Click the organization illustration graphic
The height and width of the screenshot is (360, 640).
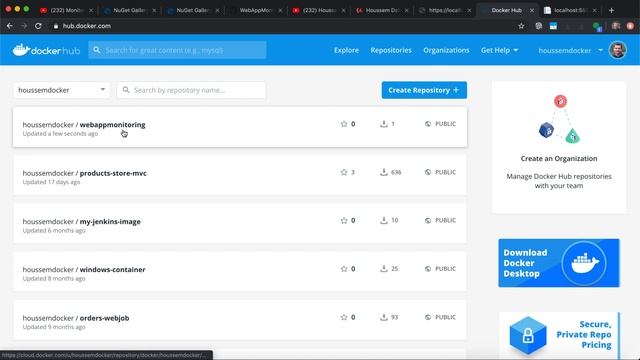tap(559, 119)
